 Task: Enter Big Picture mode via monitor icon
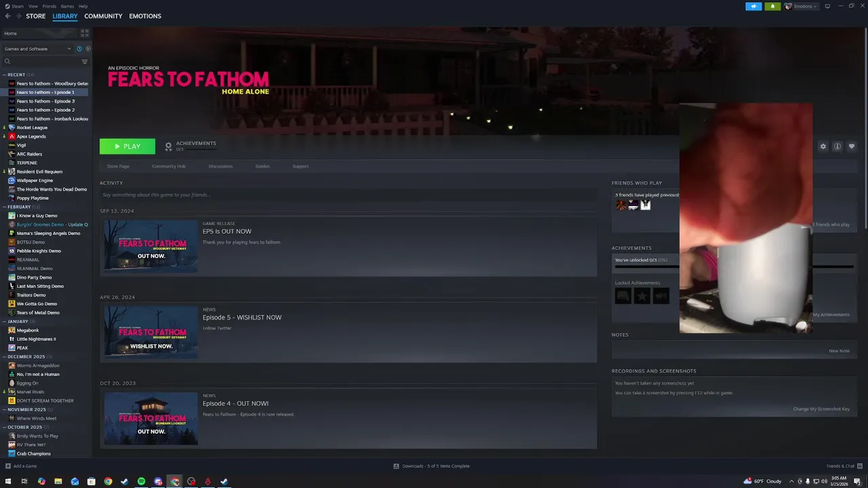click(827, 6)
